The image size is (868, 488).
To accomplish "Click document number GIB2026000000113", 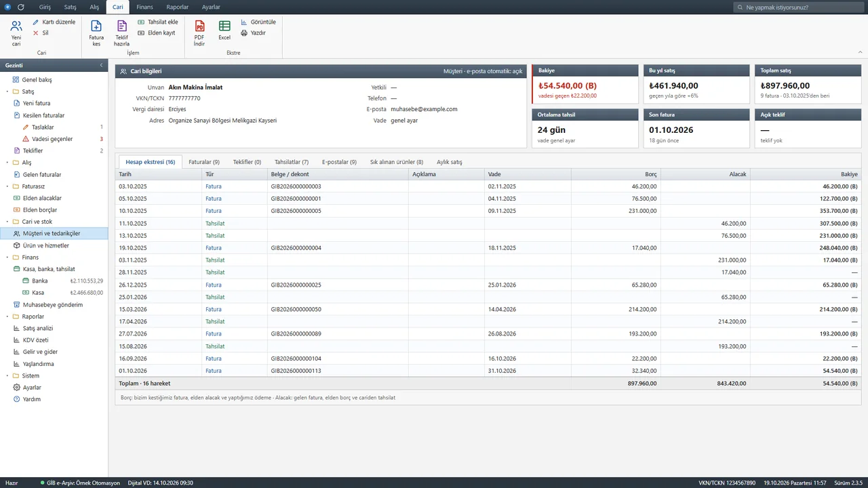I will (x=296, y=371).
